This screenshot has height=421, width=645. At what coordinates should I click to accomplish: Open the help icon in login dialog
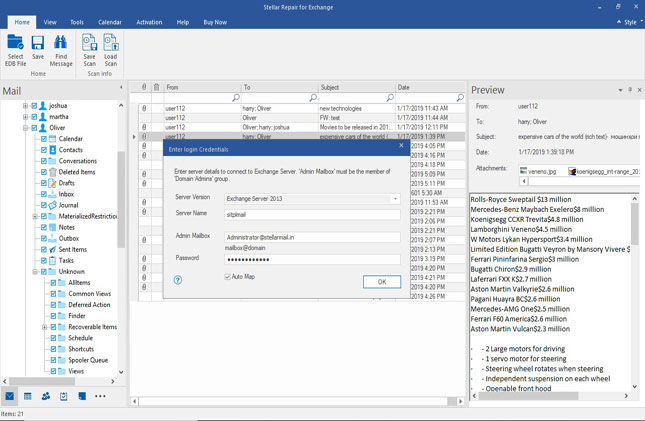pos(178,281)
